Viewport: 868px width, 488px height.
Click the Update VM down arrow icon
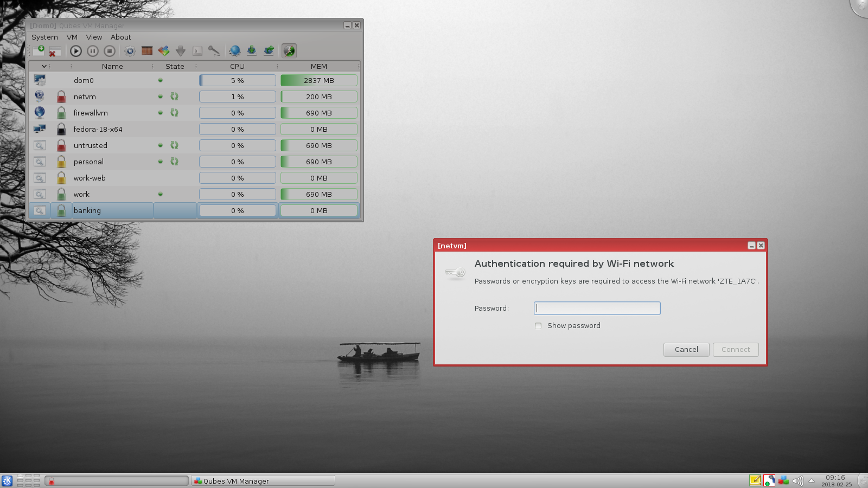181,51
